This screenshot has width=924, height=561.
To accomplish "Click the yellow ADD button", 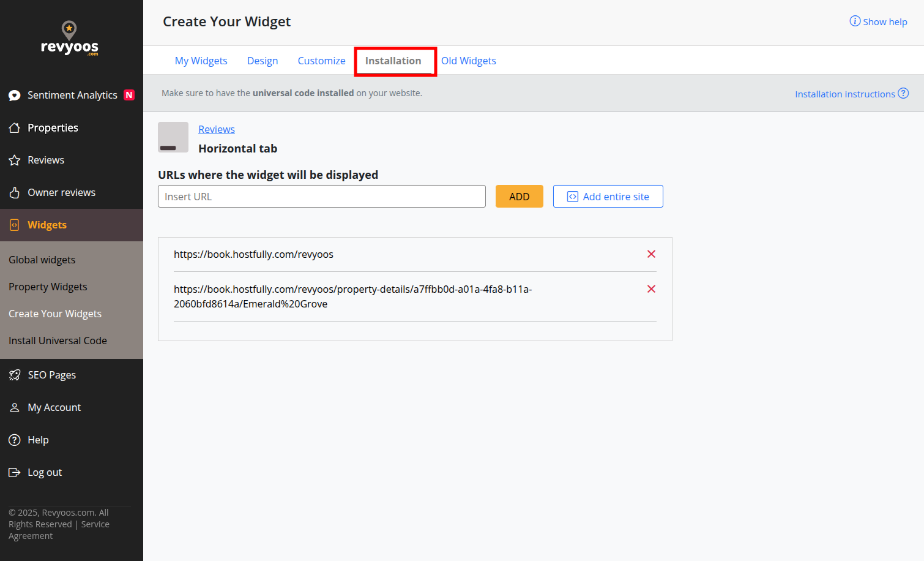I will (x=520, y=197).
